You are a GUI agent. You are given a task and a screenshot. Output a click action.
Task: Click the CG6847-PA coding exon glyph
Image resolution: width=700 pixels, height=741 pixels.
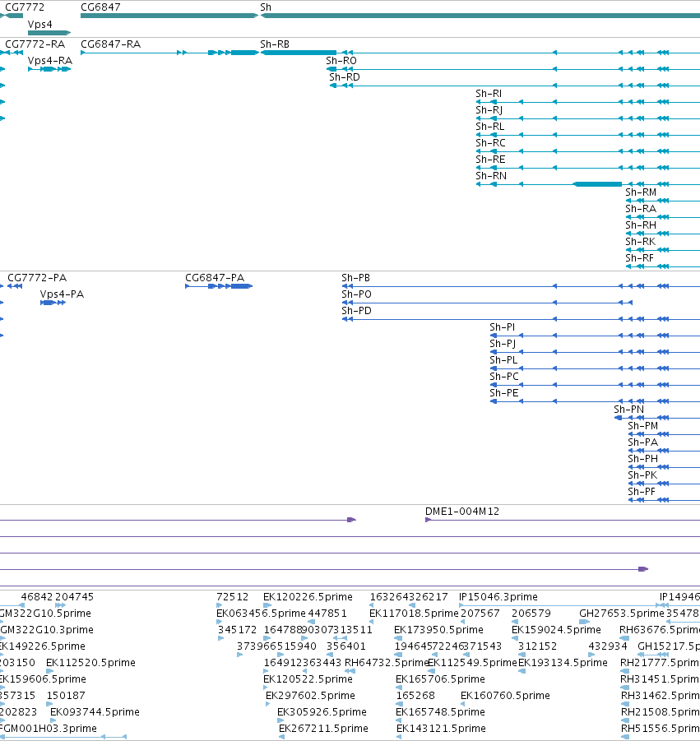point(241,286)
